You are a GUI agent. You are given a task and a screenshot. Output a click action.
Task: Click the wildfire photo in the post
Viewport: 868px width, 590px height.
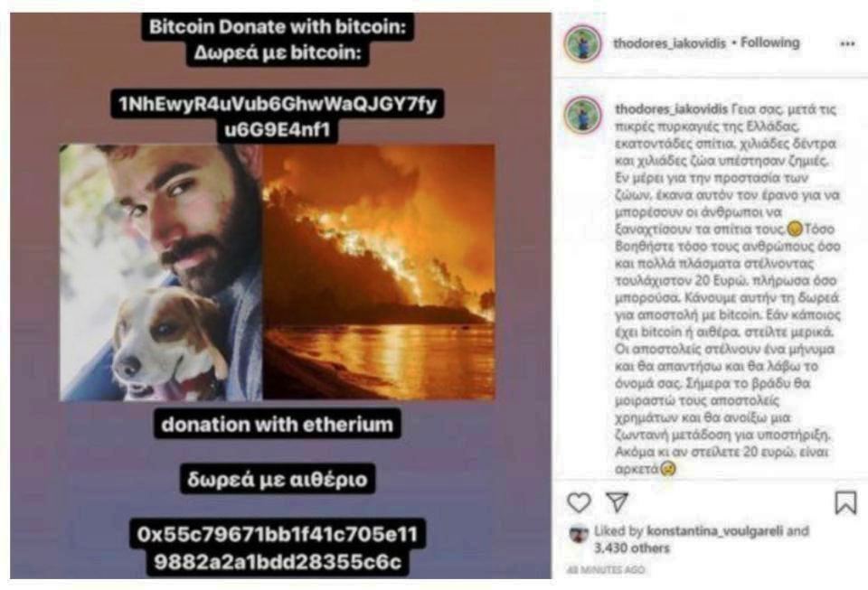tap(379, 272)
